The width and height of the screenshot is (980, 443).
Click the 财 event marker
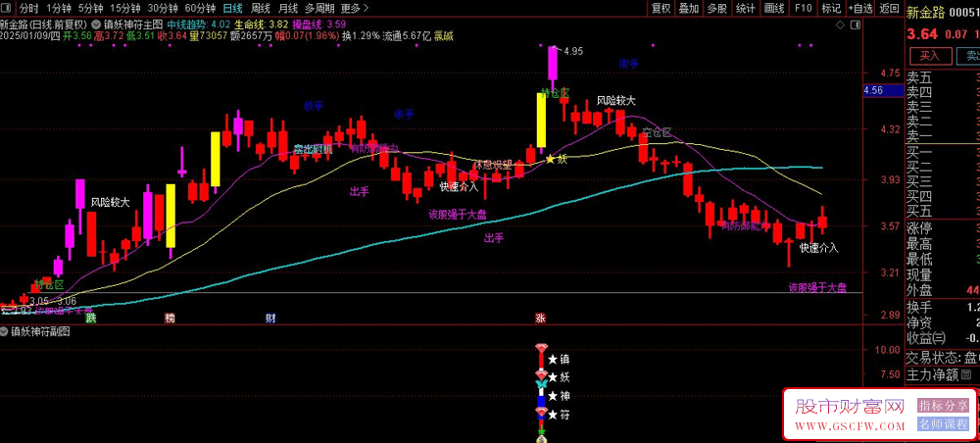[270, 318]
